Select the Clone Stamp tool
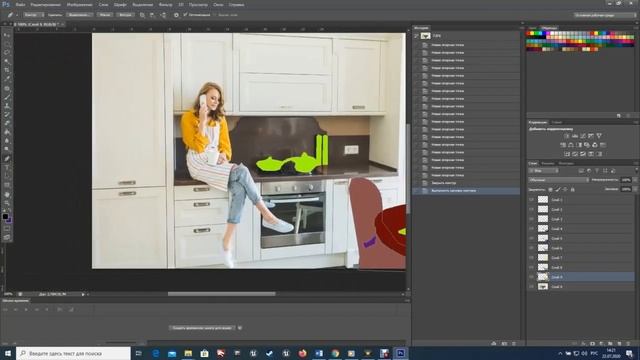 (x=7, y=106)
